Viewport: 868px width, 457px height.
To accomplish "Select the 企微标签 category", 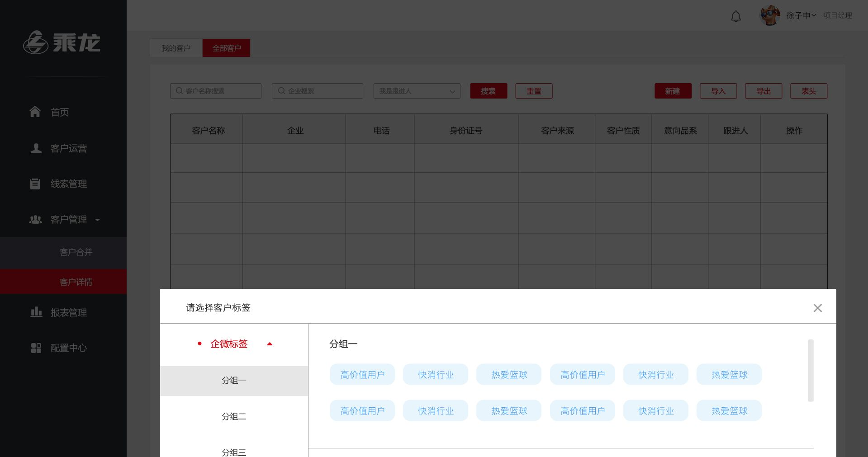I will point(229,344).
